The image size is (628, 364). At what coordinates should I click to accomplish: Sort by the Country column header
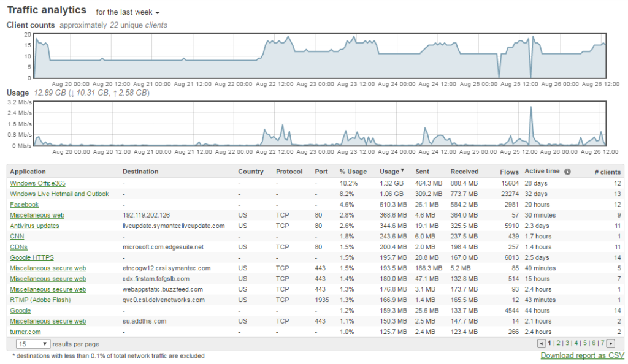tap(251, 172)
